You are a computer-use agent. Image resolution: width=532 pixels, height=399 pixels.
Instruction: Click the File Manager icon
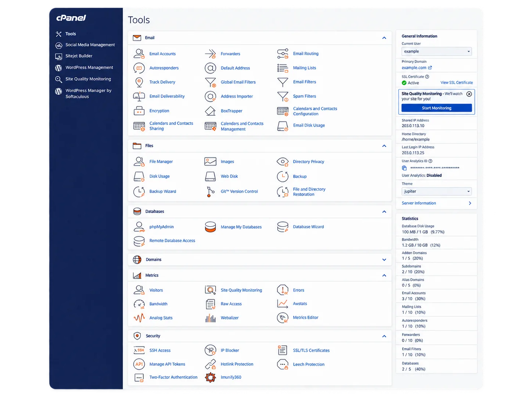tap(139, 162)
